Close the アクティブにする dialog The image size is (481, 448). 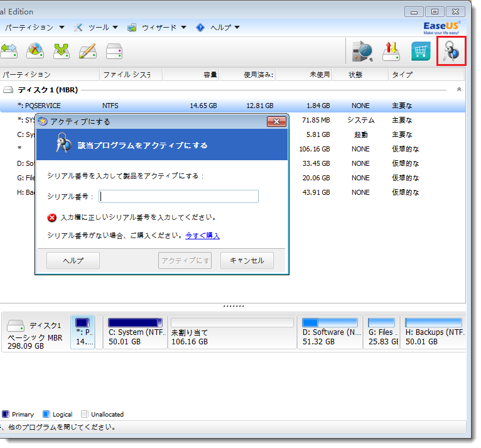coord(276,121)
